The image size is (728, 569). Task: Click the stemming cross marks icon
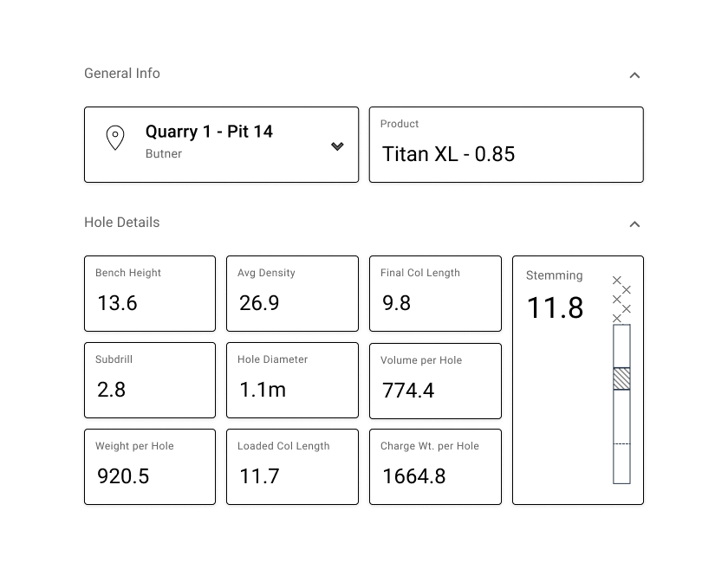click(621, 300)
